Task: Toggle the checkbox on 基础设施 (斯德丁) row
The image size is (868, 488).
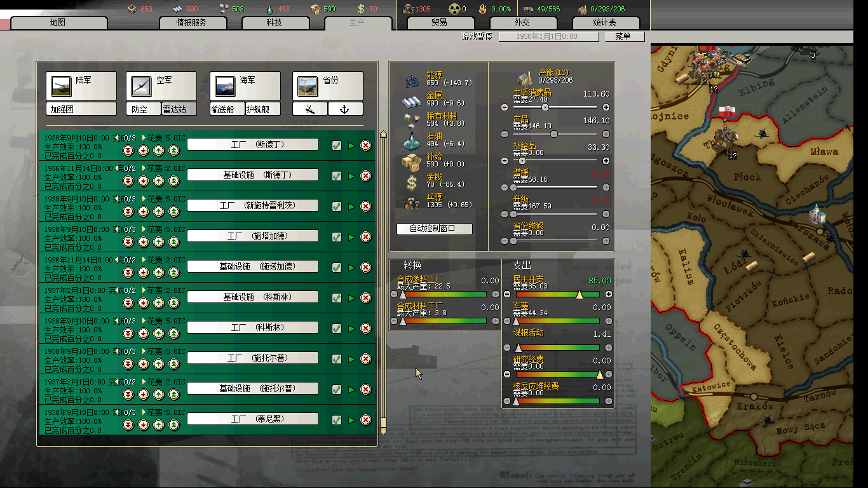Action: (x=337, y=176)
